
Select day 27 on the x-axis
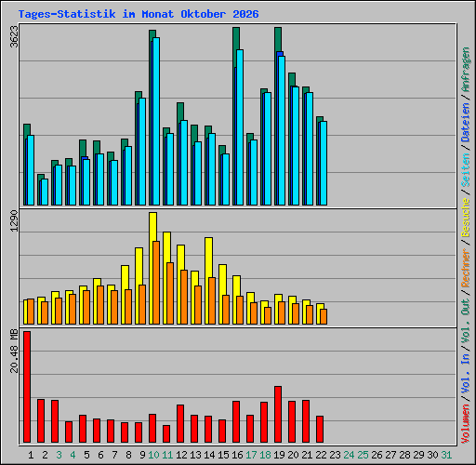(x=390, y=455)
